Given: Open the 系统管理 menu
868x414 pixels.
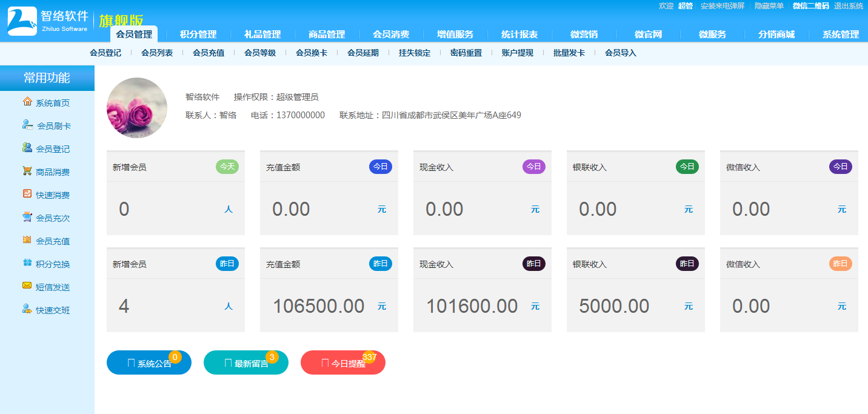Looking at the screenshot, I should (x=841, y=35).
